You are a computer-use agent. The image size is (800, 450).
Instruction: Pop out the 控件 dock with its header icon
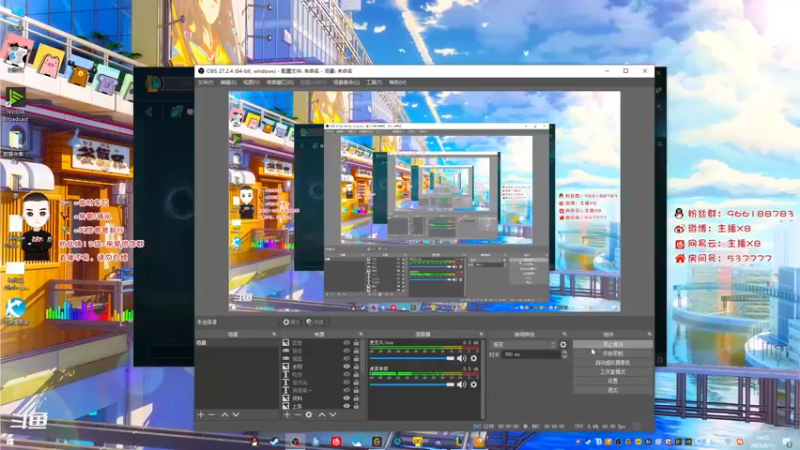pos(649,334)
